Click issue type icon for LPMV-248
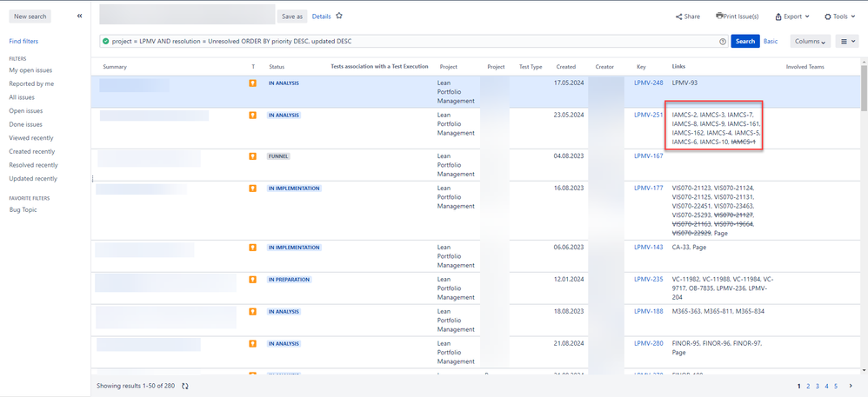Image resolution: width=868 pixels, height=397 pixels. click(253, 83)
